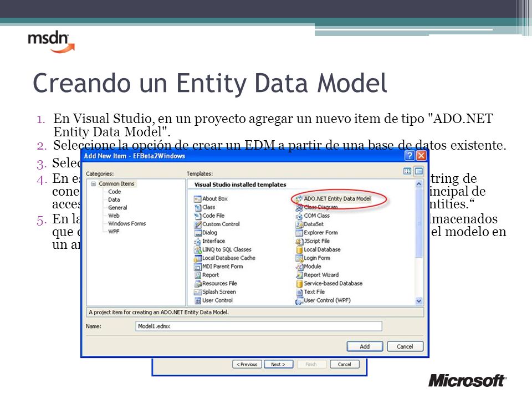Viewport: 532px width, 399px height.
Task: Pick the Splash Screen template icon
Action: (197, 292)
